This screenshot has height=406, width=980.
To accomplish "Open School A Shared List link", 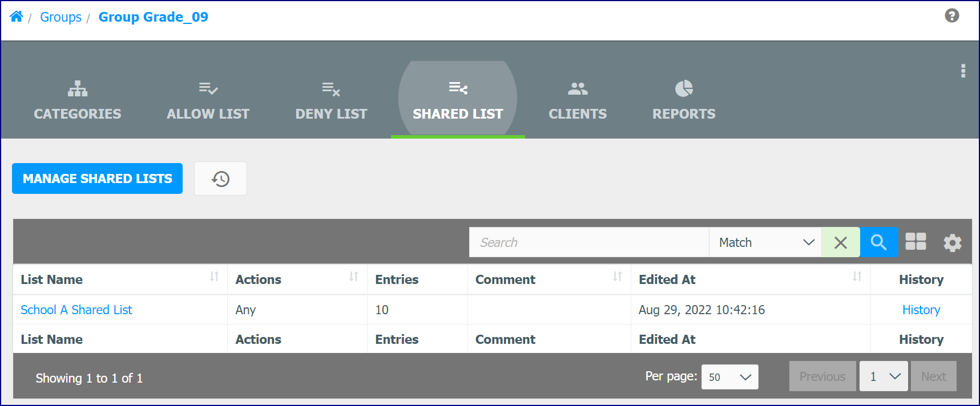I will pos(76,310).
